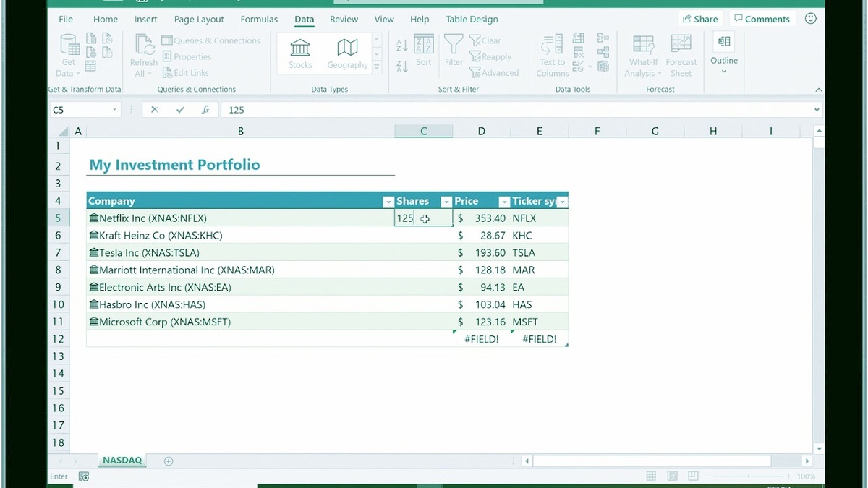Click in the formula bar input
The height and width of the screenshot is (488, 868).
(x=516, y=110)
